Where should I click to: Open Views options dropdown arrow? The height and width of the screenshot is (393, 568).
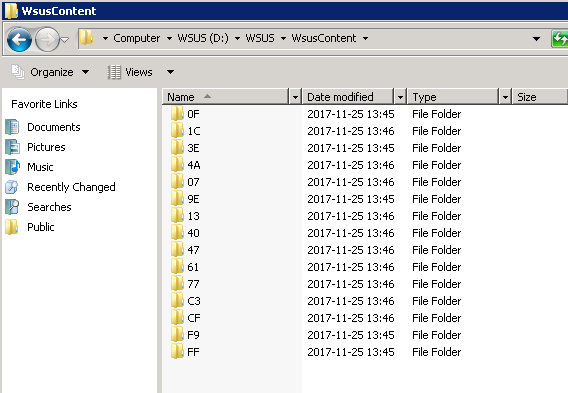pos(170,72)
